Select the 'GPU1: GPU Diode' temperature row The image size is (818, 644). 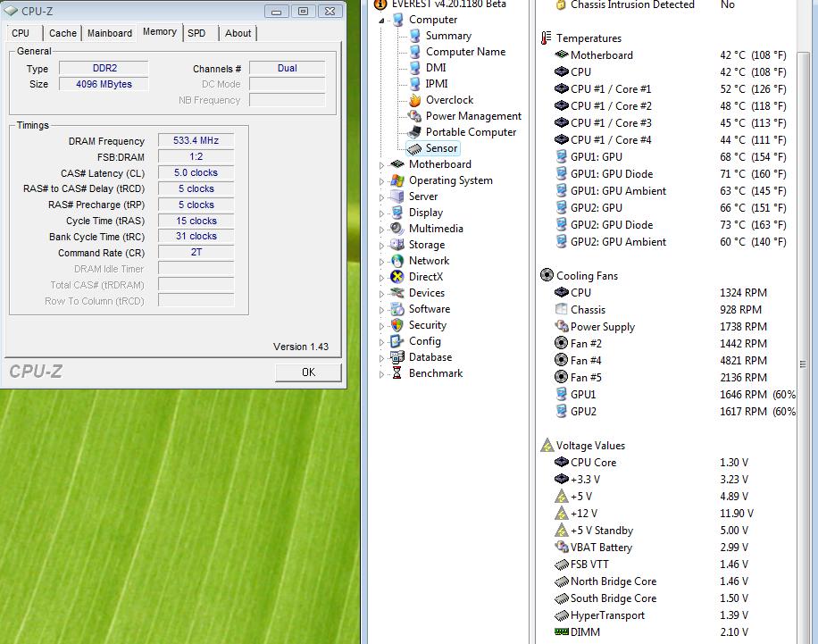click(671, 174)
